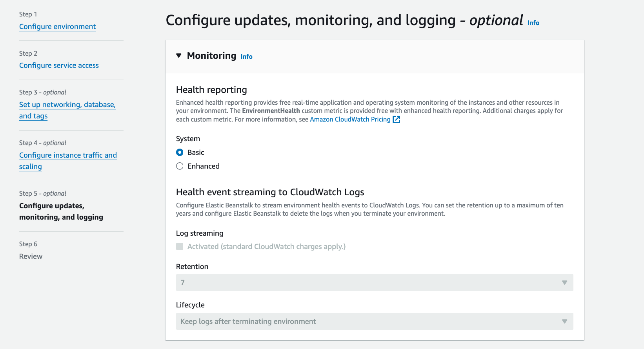Open Info link next to Monitoring heading
Viewport: 644px width, 349px height.
coord(246,56)
